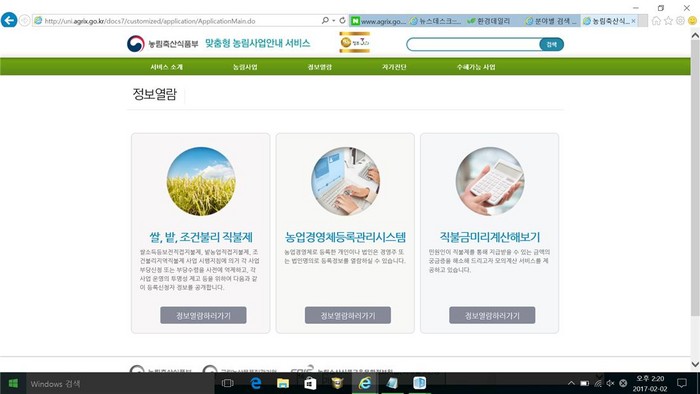Refresh the page with the reload icon
The image size is (700, 394).
pyautogui.click(x=342, y=21)
